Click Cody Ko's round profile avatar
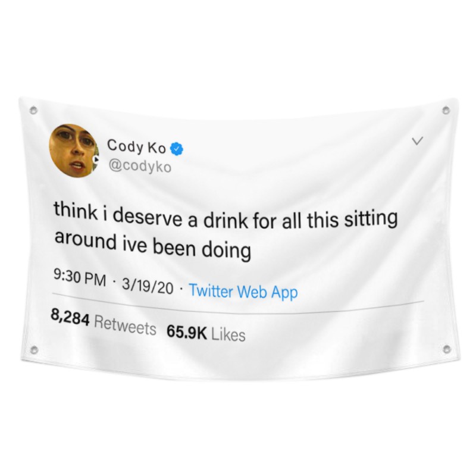The image size is (476, 476). (x=74, y=151)
